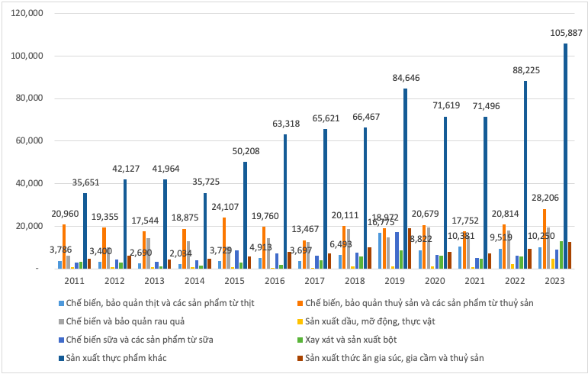588x374 pixels.
Task: Click the 60,000 tick label on the y-axis
Action: tap(29, 141)
